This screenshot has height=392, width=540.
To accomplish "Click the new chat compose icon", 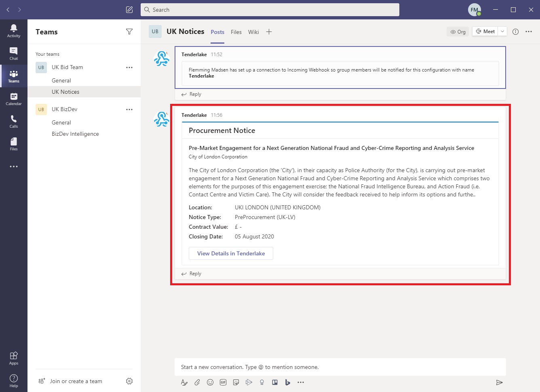I will 129,10.
